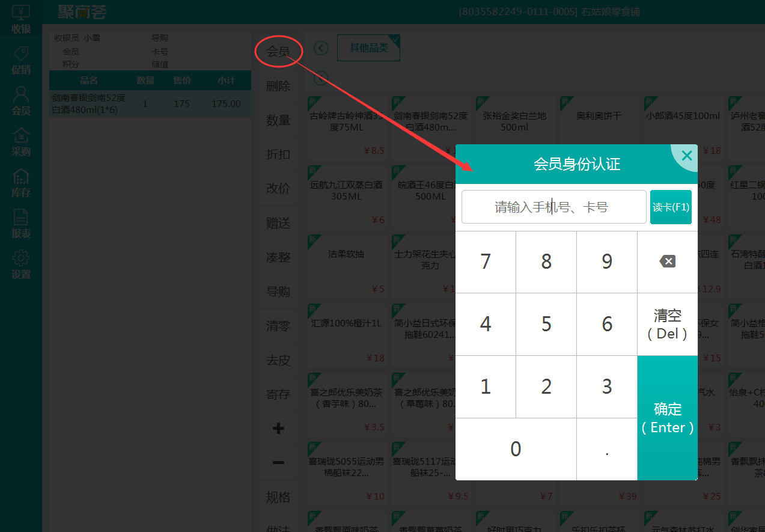
Task: Click keypad digit 8
Action: click(546, 261)
